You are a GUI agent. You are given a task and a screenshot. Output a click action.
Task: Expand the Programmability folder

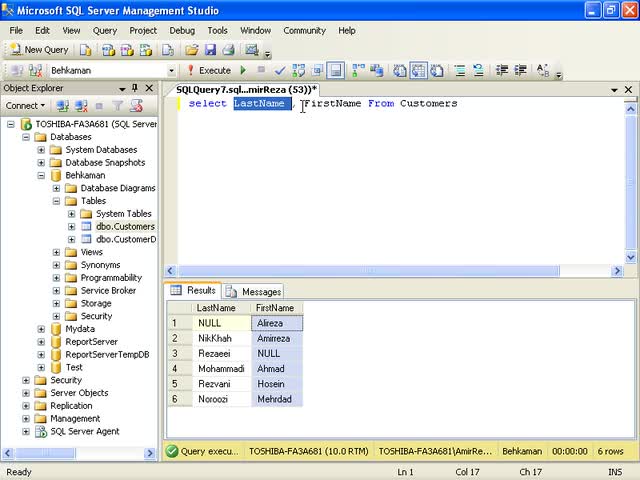56,278
